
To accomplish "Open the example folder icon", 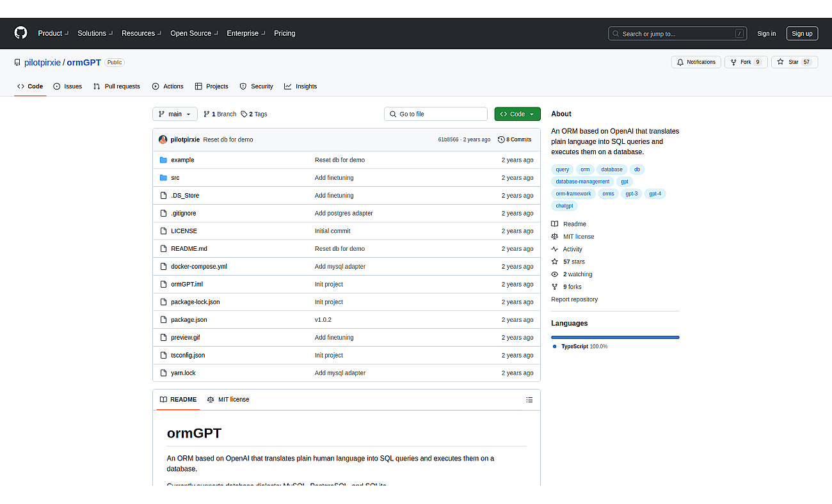I will [163, 160].
